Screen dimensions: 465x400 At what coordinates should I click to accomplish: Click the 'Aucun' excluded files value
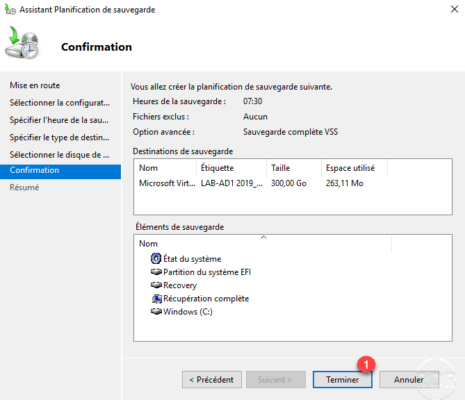255,117
